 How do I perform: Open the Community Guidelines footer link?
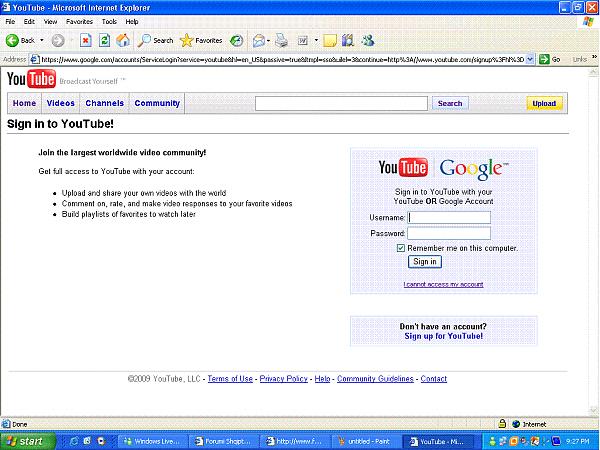(x=375, y=379)
